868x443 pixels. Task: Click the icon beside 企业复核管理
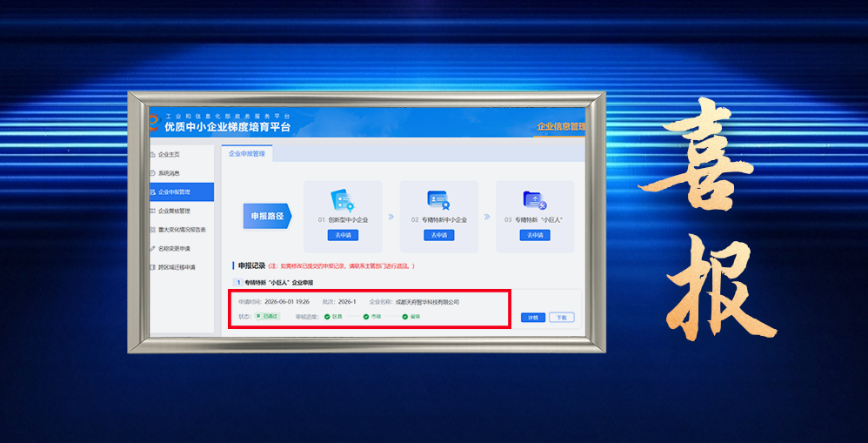(x=152, y=211)
